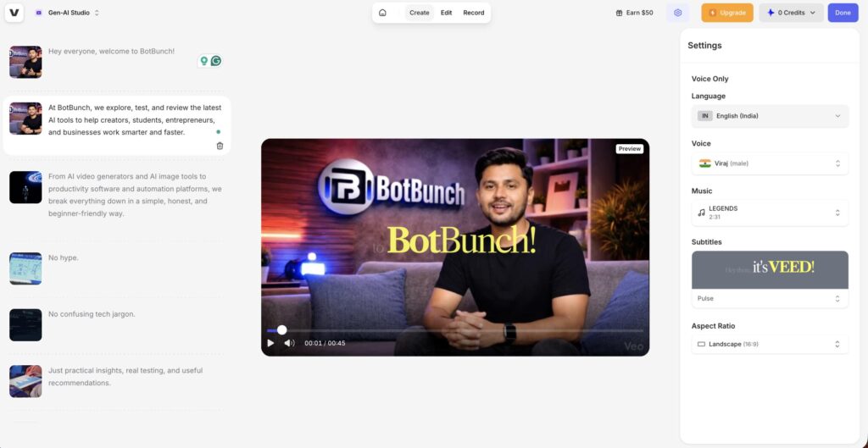Screen dimensions: 868x448
Task: Delete scene using the trash icon
Action: (x=220, y=146)
